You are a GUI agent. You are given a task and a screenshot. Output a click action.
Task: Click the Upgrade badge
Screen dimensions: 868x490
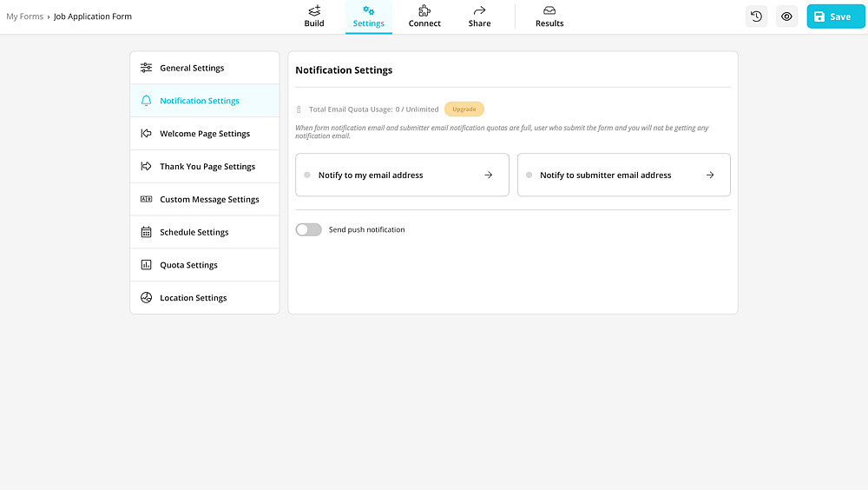464,109
